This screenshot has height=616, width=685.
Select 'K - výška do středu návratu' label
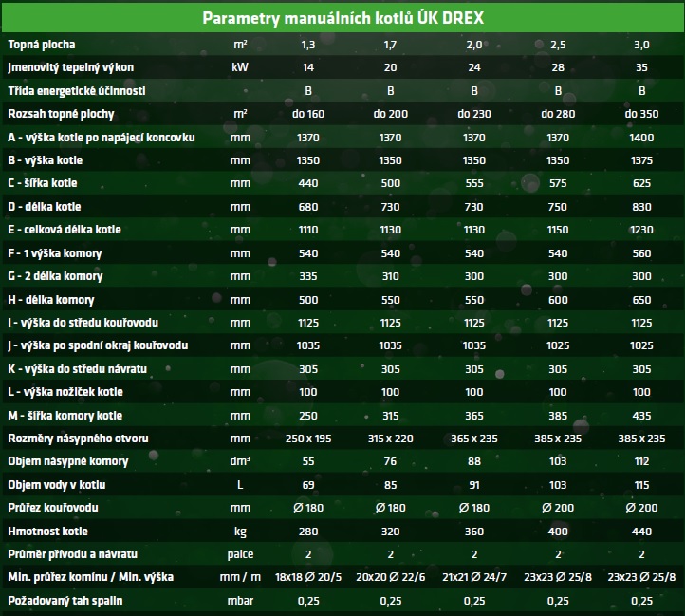[x=78, y=369]
